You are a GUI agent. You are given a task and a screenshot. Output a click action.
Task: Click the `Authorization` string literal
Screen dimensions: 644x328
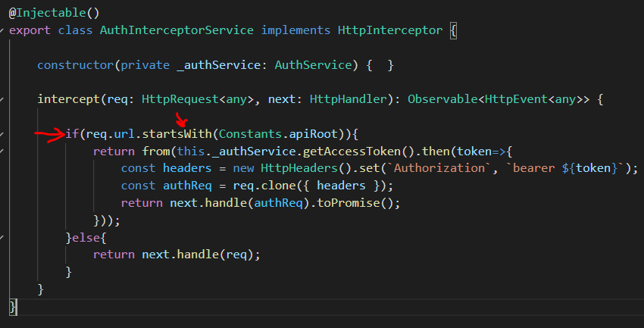[439, 168]
